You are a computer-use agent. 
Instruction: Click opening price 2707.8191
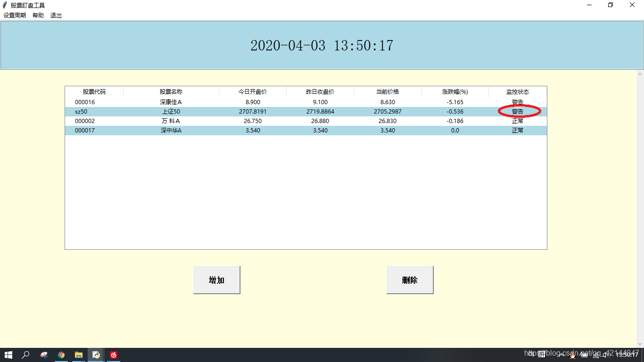(x=253, y=112)
